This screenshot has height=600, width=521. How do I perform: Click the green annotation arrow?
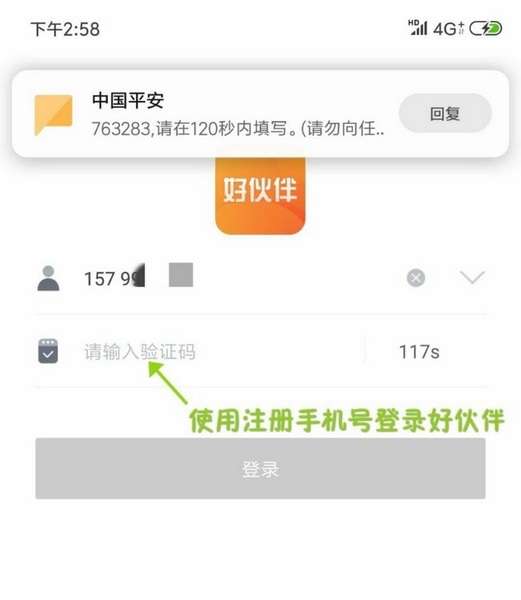point(168,383)
